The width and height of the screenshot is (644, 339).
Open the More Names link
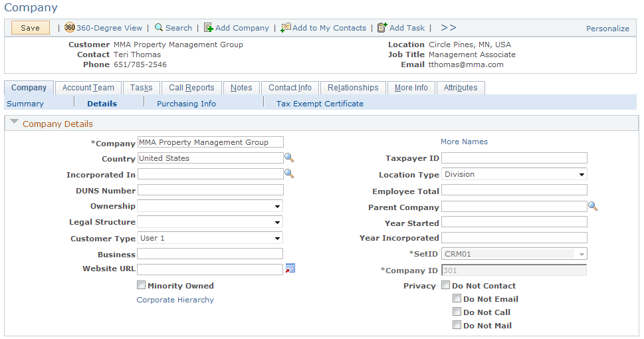pyautogui.click(x=464, y=142)
